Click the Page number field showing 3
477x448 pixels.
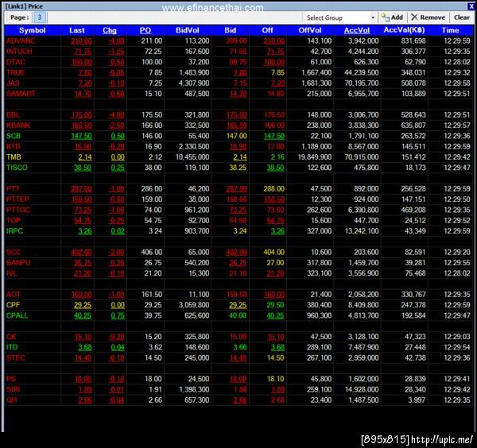point(40,17)
